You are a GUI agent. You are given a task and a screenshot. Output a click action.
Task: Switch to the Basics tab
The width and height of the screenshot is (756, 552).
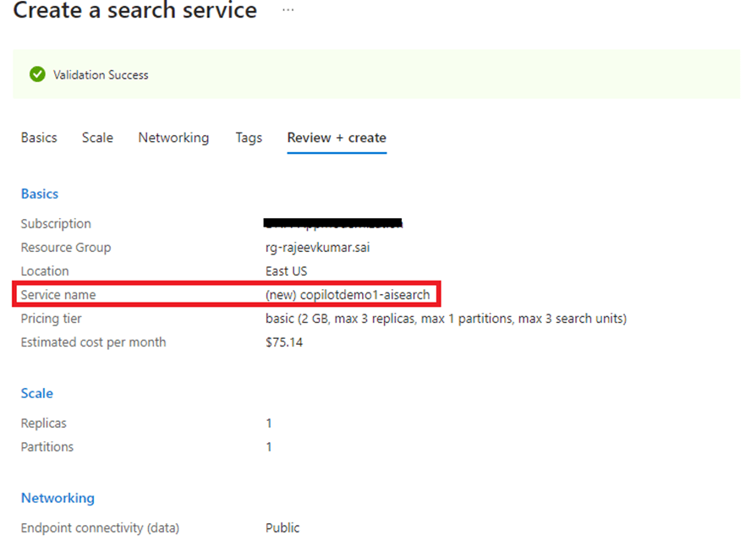point(39,138)
